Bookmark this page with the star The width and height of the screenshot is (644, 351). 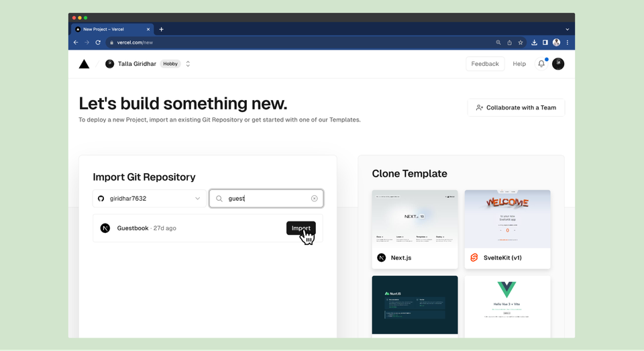(x=521, y=42)
